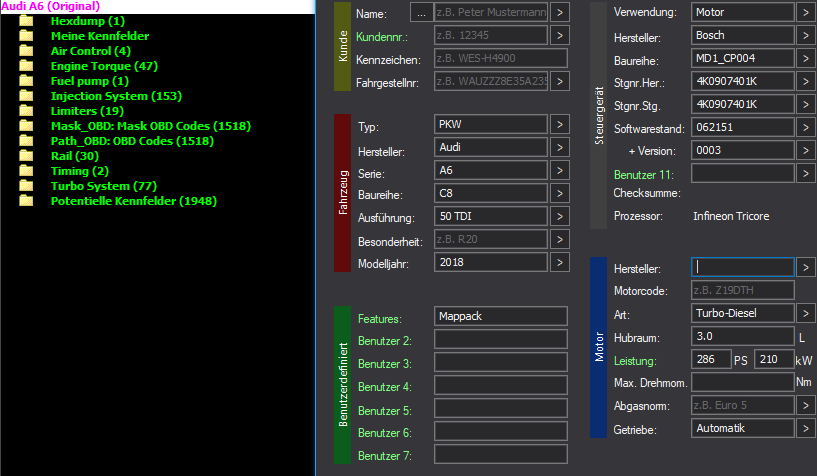This screenshot has height=476, width=817.
Task: Click the Limiters folder icon
Action: click(x=26, y=111)
